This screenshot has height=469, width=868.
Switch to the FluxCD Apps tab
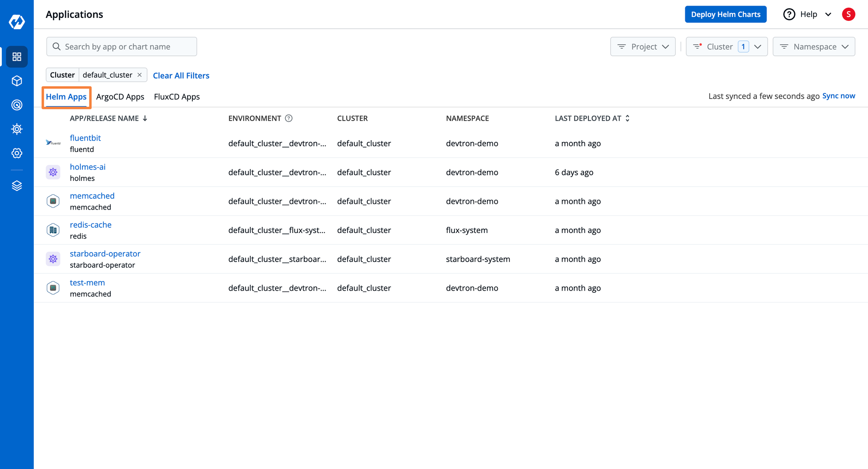click(x=177, y=96)
